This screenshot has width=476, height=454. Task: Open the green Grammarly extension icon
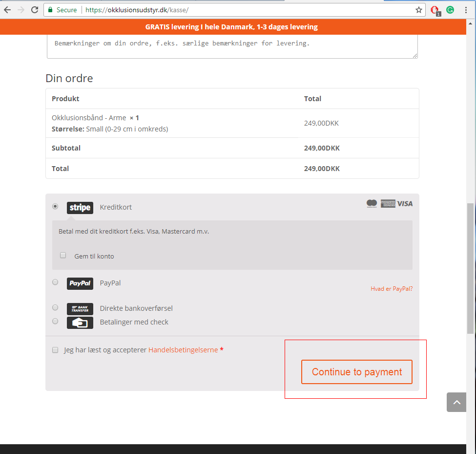[x=450, y=10]
